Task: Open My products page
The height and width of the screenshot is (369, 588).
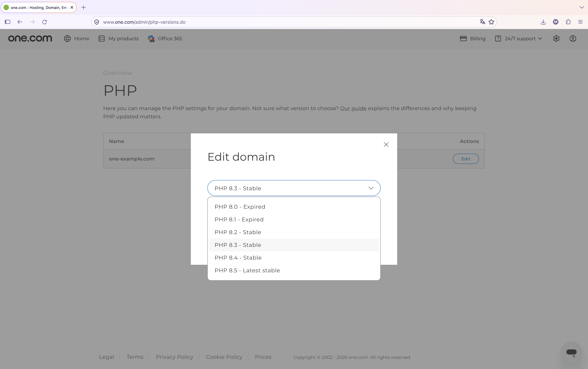Action: [118, 39]
